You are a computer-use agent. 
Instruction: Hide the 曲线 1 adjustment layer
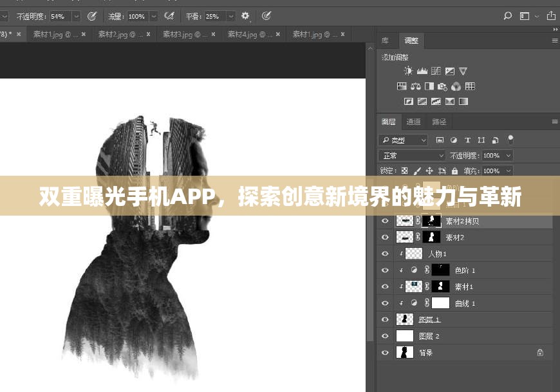pos(385,303)
